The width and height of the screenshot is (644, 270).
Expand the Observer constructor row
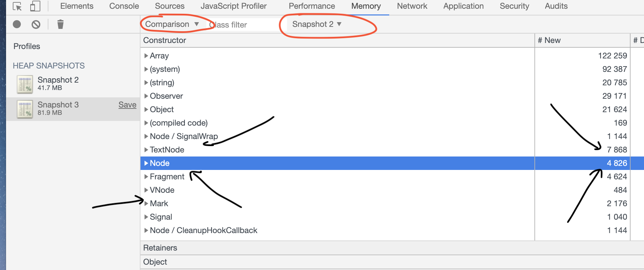point(146,96)
